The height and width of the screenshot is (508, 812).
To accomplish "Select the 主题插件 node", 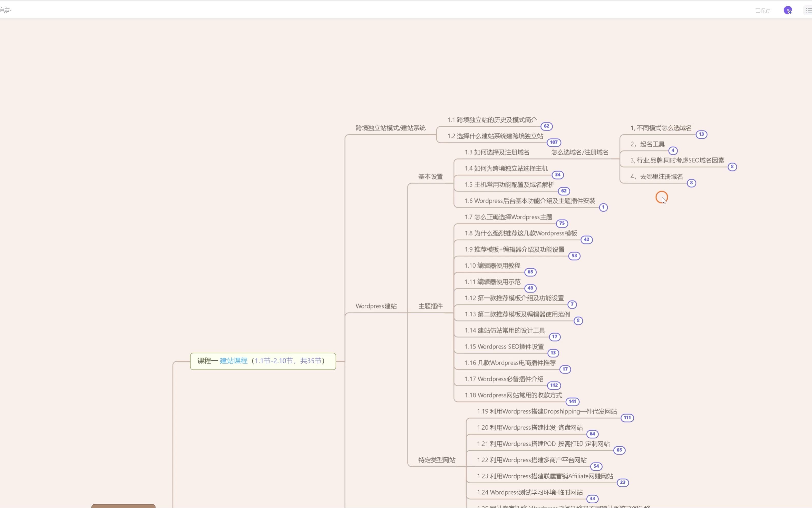I will (430, 306).
